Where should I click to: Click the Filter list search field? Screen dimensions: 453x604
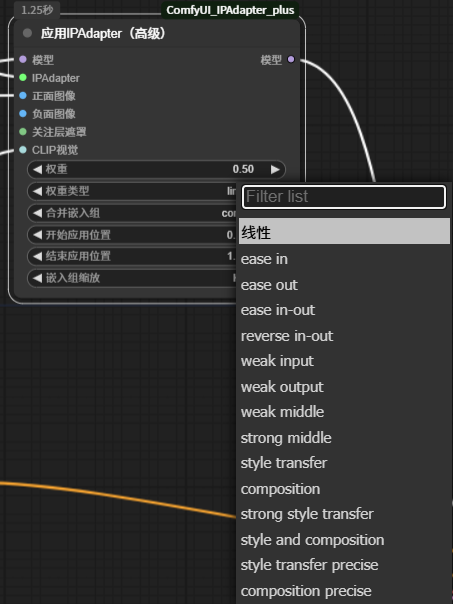pos(344,197)
